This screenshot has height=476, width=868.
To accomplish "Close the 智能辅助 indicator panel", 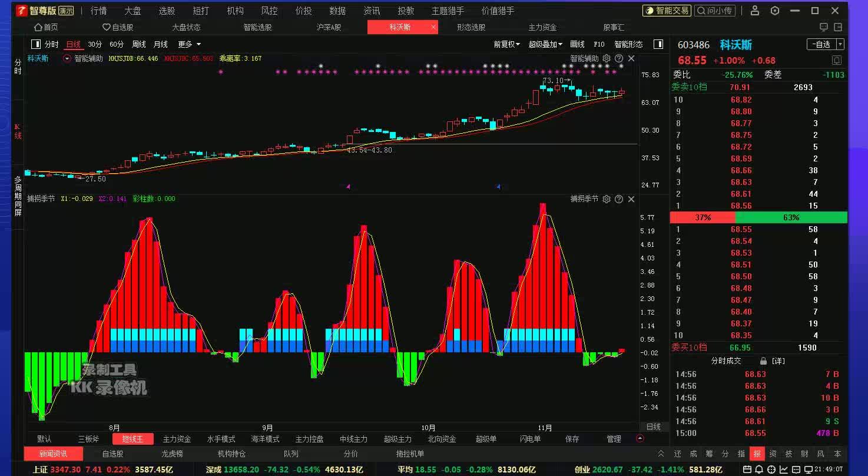I will pos(631,58).
